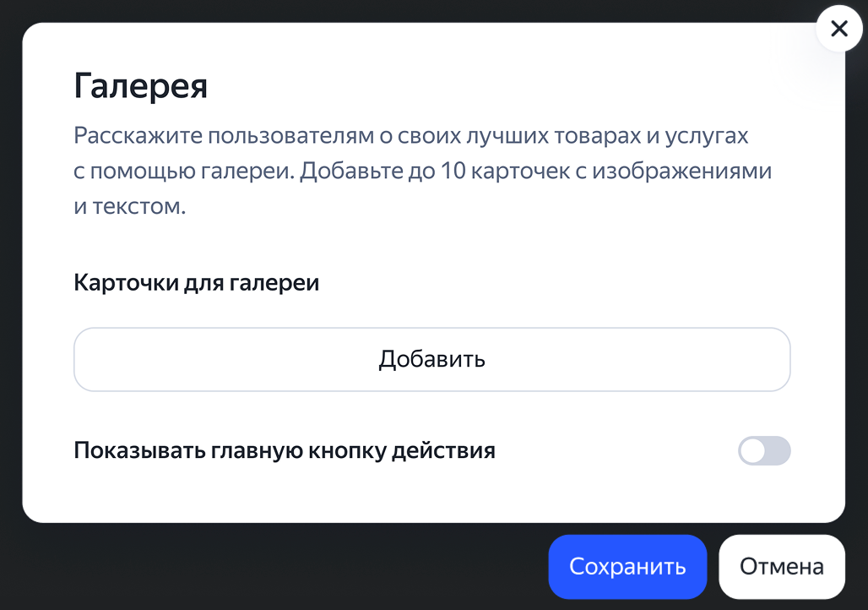Enable the Показывать главную кнопку действия toggle
This screenshot has width=868, height=610.
point(764,450)
